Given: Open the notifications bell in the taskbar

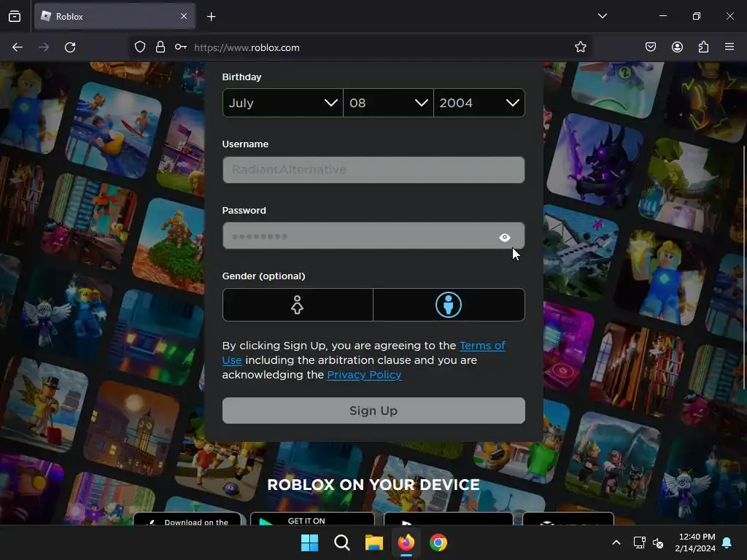Looking at the screenshot, I should [x=727, y=542].
